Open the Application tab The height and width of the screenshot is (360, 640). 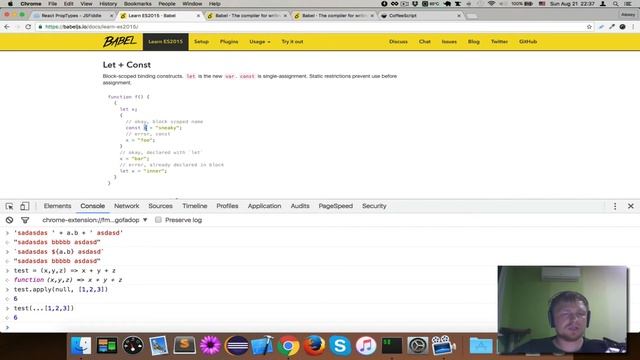(x=264, y=206)
